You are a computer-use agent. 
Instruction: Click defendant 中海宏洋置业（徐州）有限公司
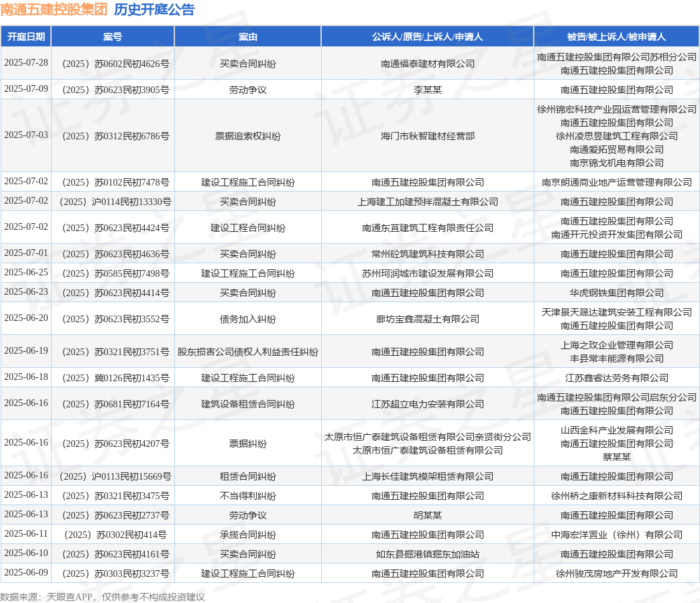click(616, 535)
